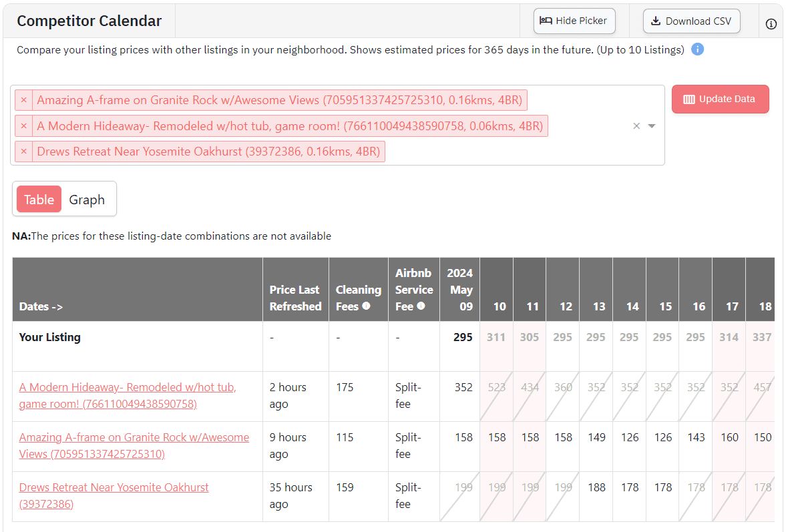Select the 2024 May 09 column header

pyautogui.click(x=459, y=290)
